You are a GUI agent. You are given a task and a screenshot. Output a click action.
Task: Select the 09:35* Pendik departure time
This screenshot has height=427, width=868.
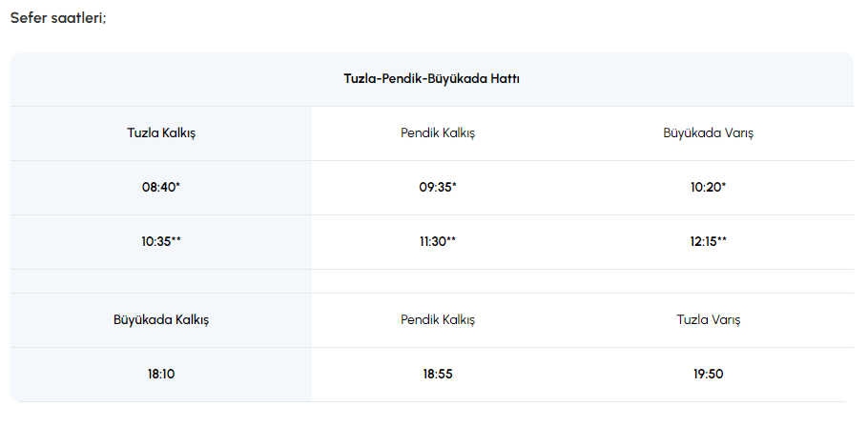point(438,188)
